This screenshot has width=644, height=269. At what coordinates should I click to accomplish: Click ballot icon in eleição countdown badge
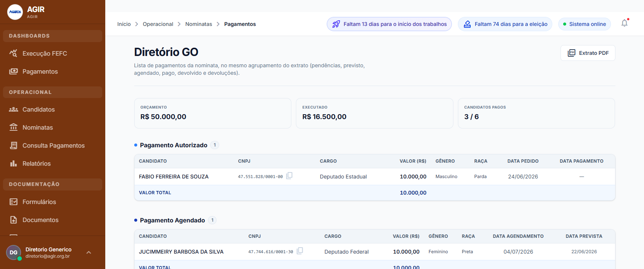(467, 24)
